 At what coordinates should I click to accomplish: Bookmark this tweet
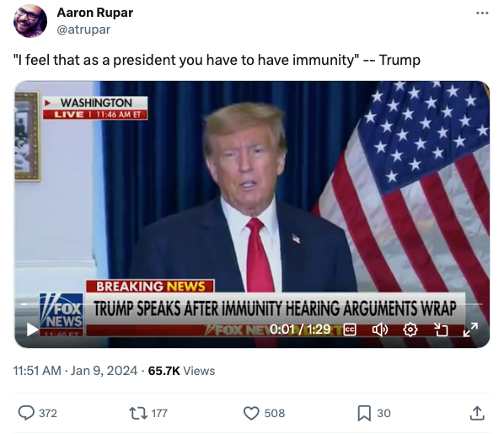point(364,413)
